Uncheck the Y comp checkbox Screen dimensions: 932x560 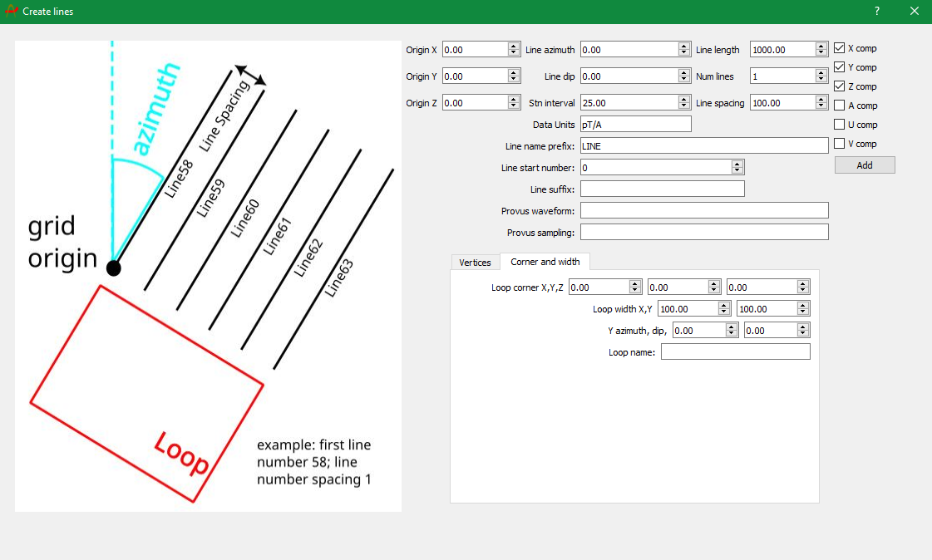[x=840, y=67]
